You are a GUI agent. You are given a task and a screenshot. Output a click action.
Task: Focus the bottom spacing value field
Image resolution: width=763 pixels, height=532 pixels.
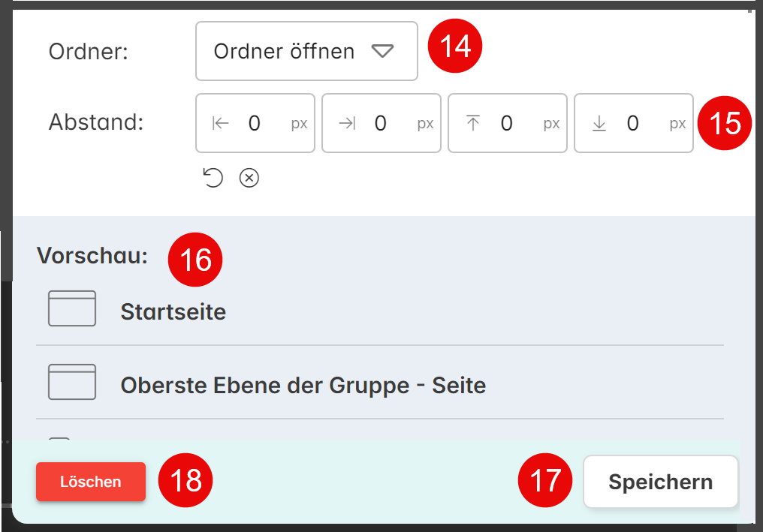[633, 124]
